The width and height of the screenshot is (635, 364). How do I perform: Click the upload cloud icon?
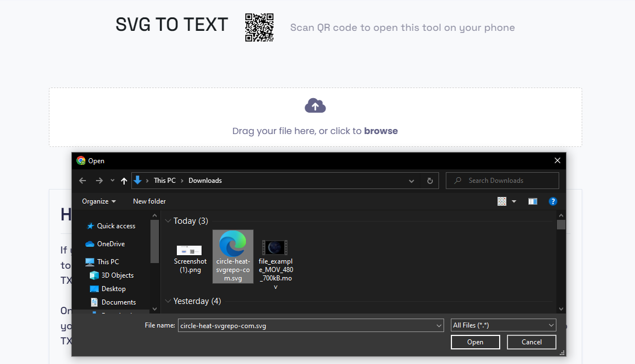pyautogui.click(x=315, y=105)
